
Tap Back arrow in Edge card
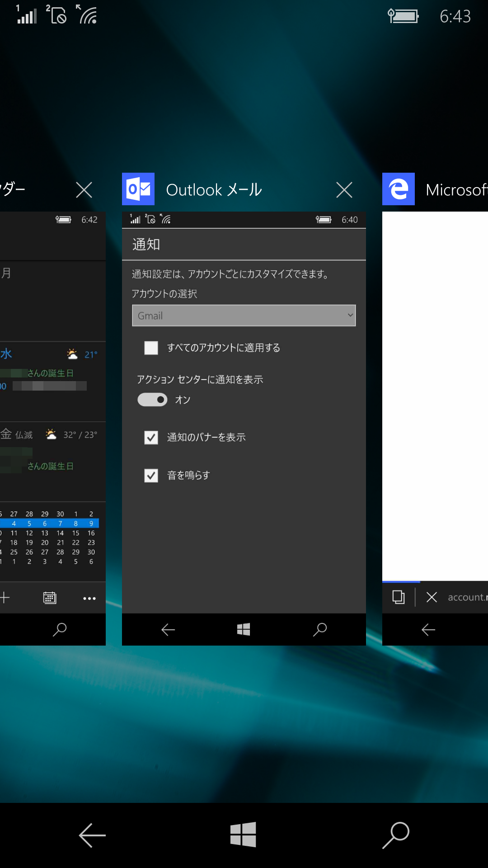point(428,629)
